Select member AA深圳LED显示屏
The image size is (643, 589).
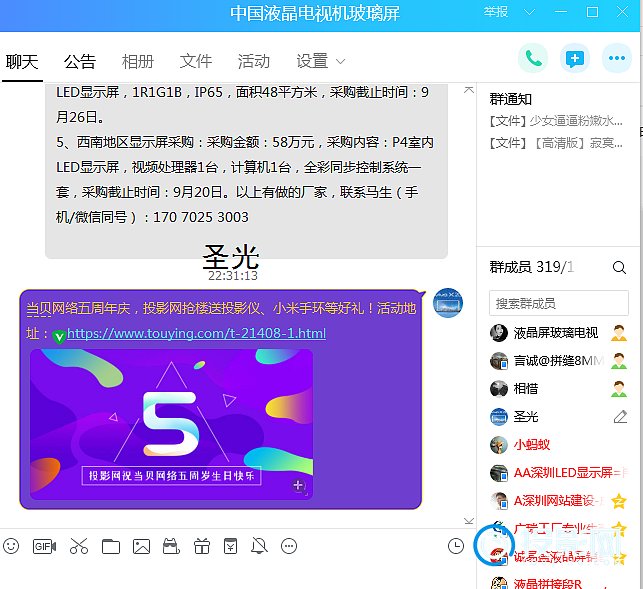click(559, 473)
